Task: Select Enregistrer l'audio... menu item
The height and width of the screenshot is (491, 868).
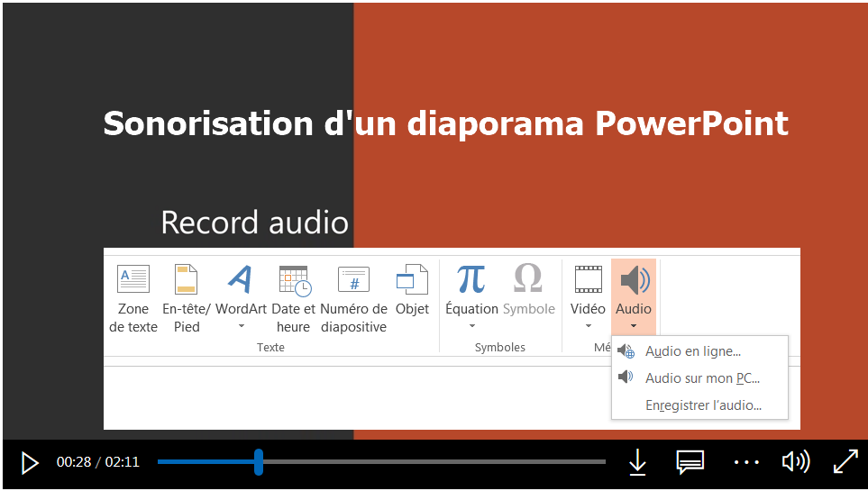Action: [x=702, y=405]
